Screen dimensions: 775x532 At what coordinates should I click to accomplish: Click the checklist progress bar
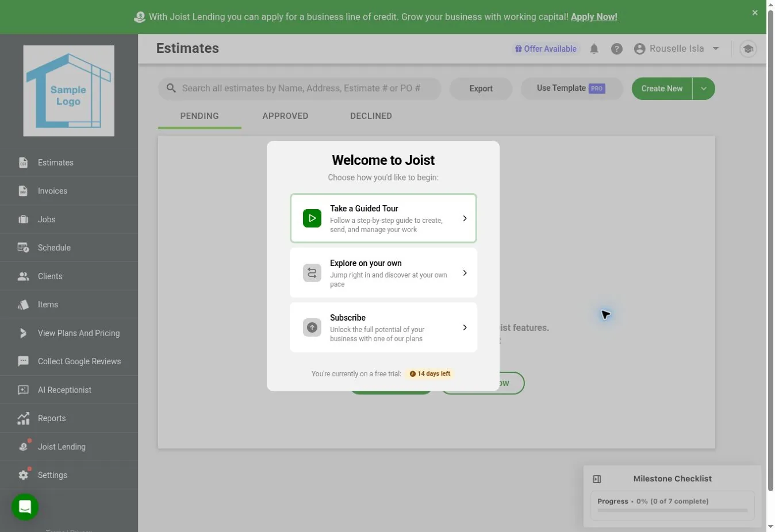point(672,510)
